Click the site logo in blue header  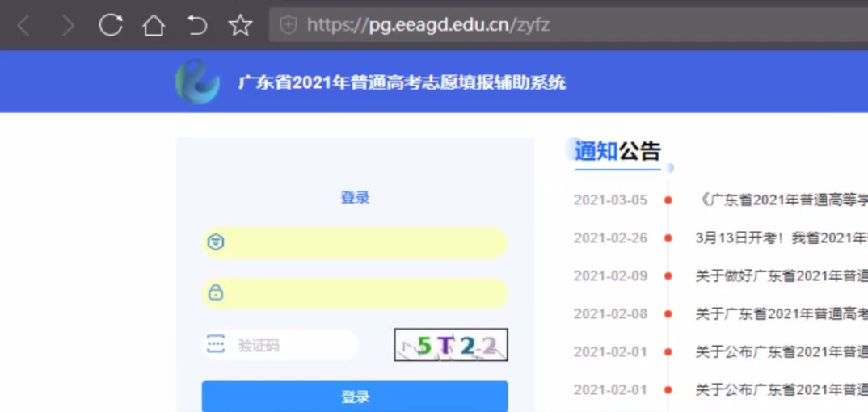coord(197,82)
